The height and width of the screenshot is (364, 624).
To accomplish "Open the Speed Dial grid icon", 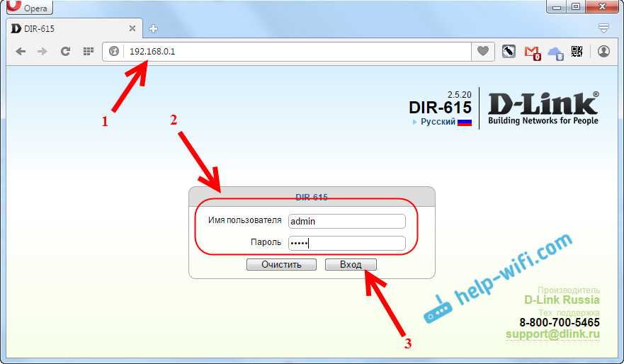I will 89,51.
